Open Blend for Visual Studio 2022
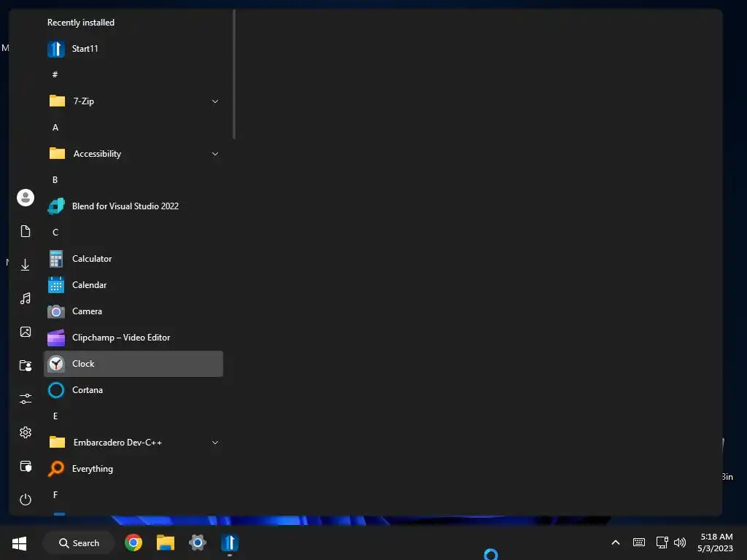Screen dimensions: 747x560 (x=133, y=206)
